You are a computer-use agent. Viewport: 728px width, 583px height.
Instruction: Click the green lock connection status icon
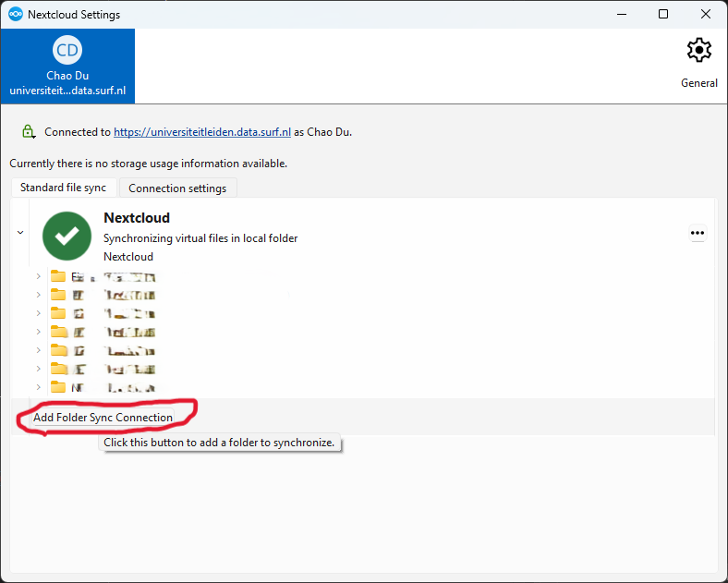pos(29,132)
